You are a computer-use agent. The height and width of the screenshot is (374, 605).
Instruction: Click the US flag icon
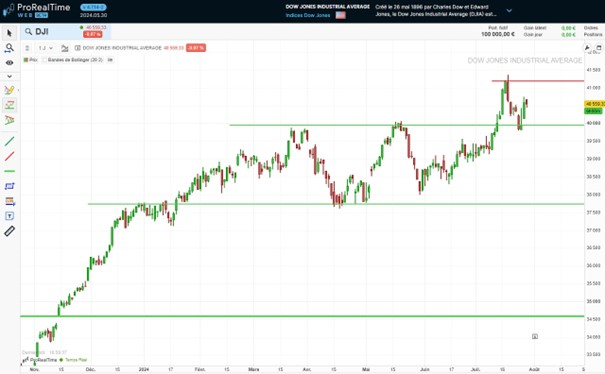[x=340, y=15]
